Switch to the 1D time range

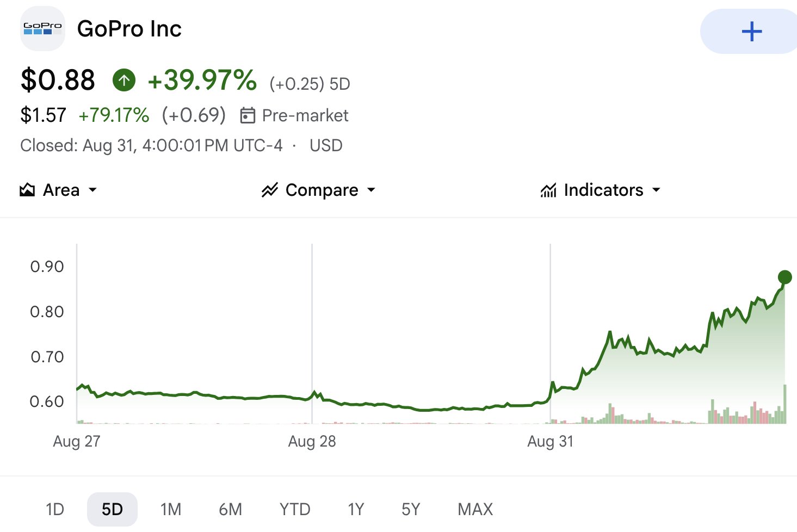(x=55, y=509)
